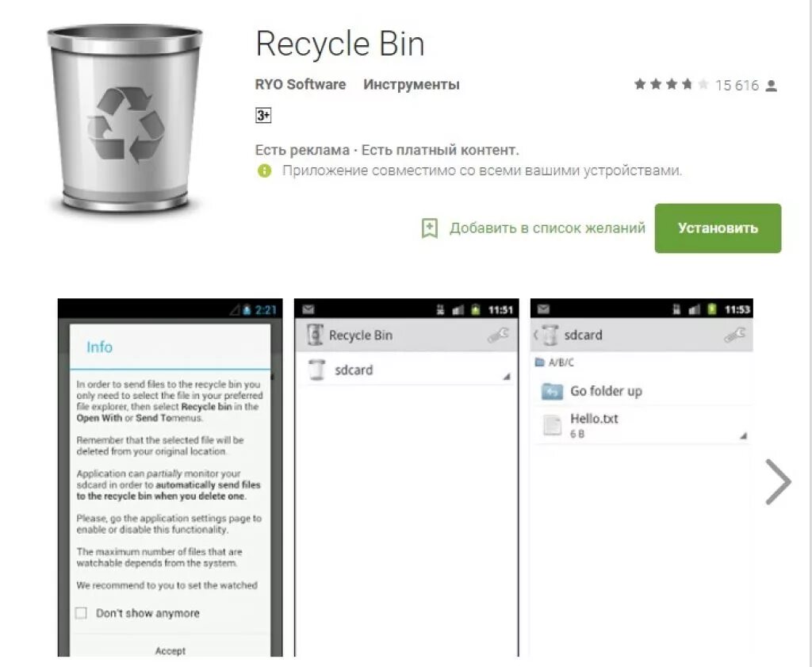Viewport: 812px width, 667px height.
Task: Click the Go folder up icon
Action: click(552, 392)
